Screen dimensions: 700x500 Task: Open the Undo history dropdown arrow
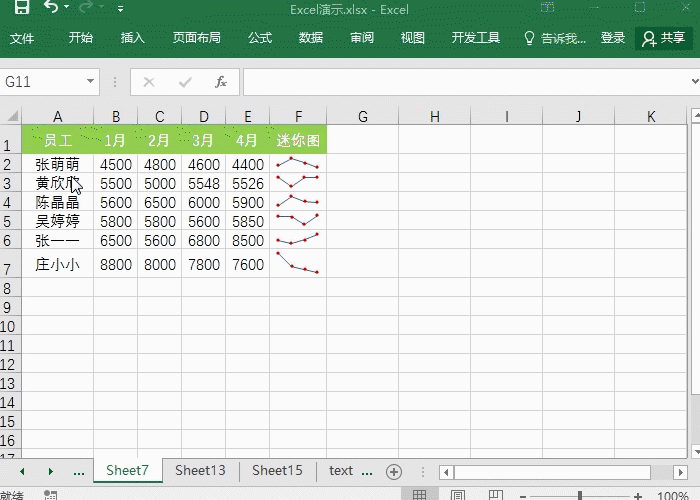point(67,8)
